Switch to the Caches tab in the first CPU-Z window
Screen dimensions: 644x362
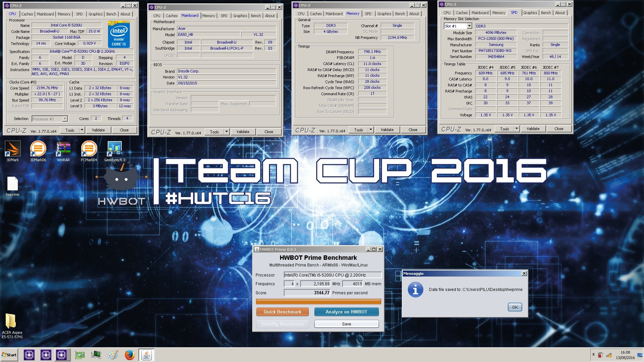pos(27,14)
